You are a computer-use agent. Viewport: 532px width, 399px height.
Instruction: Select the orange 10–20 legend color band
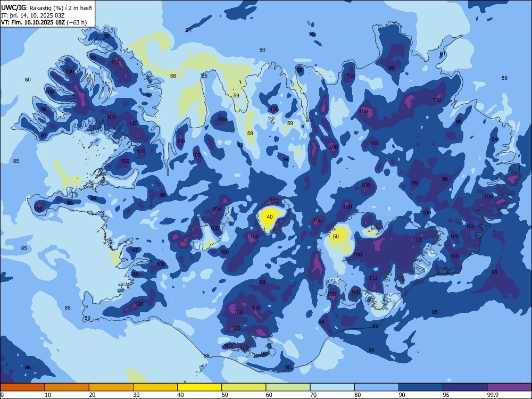(67, 387)
